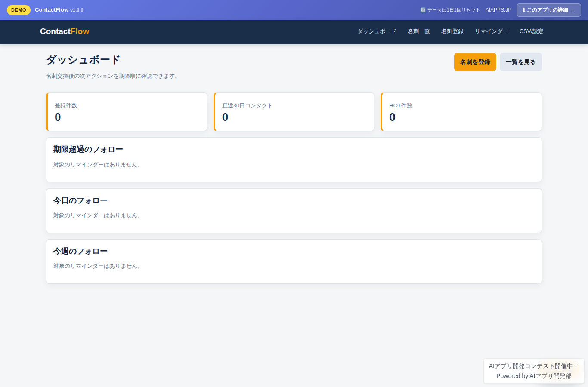The width and height of the screenshot is (588, 387).
Task: Open the ダッシュボード menu item
Action: coord(377,31)
